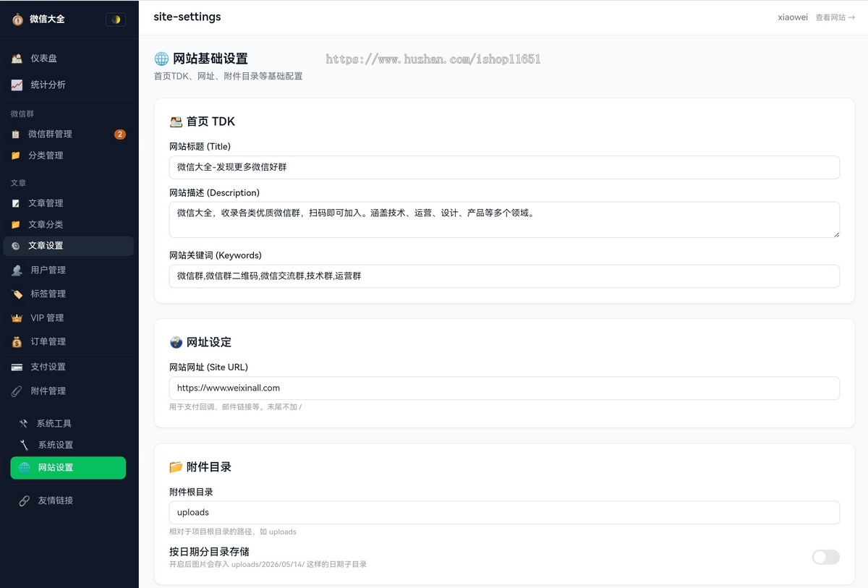Click 系统工具 tools icon

click(x=24, y=423)
